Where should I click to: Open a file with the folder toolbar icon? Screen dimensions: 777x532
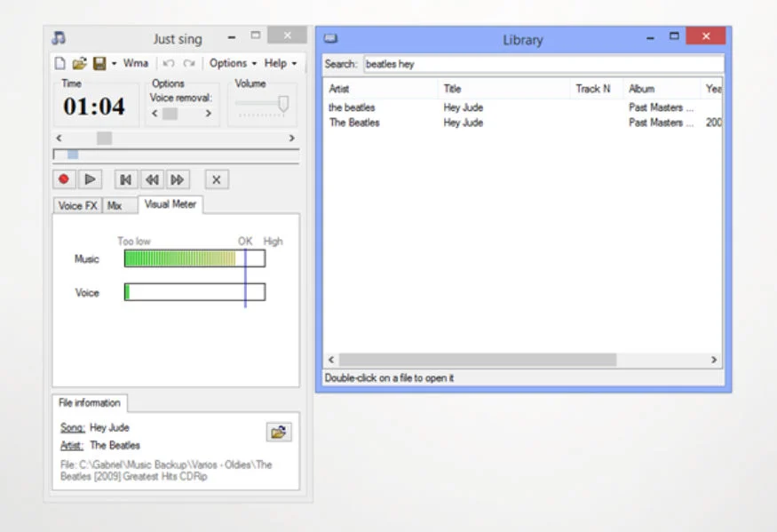coord(79,64)
